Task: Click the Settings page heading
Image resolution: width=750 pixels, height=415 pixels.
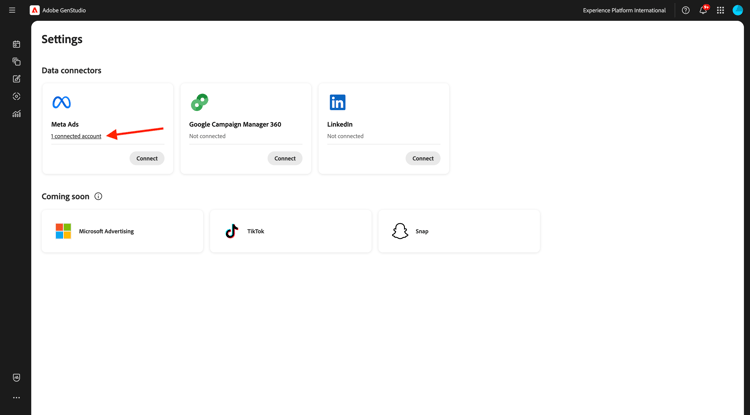Action: pos(62,39)
